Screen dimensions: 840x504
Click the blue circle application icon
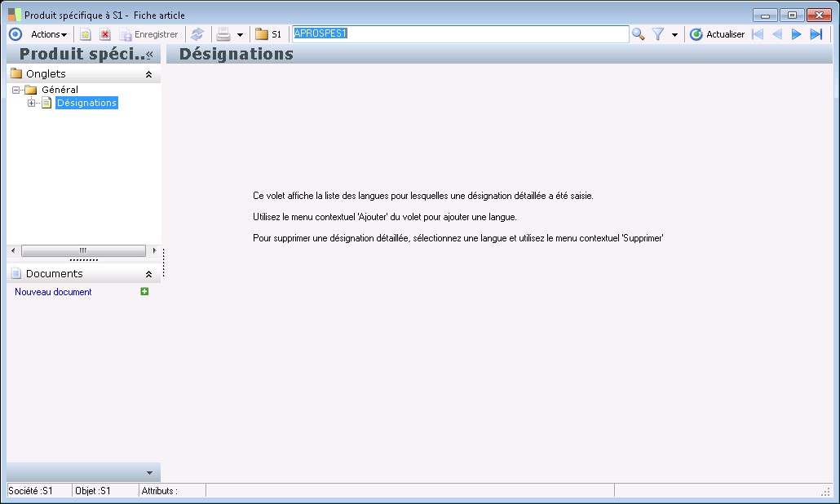pos(15,34)
